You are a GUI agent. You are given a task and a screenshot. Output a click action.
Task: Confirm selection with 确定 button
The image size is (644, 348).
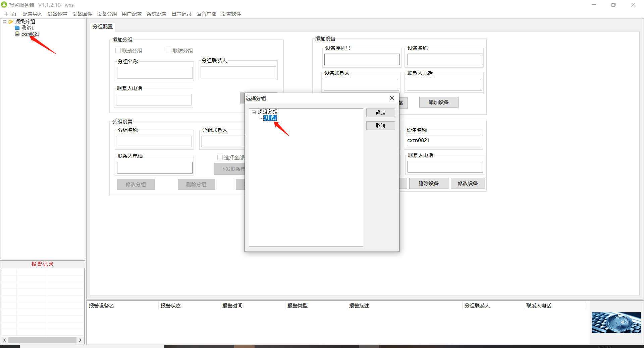click(x=380, y=113)
